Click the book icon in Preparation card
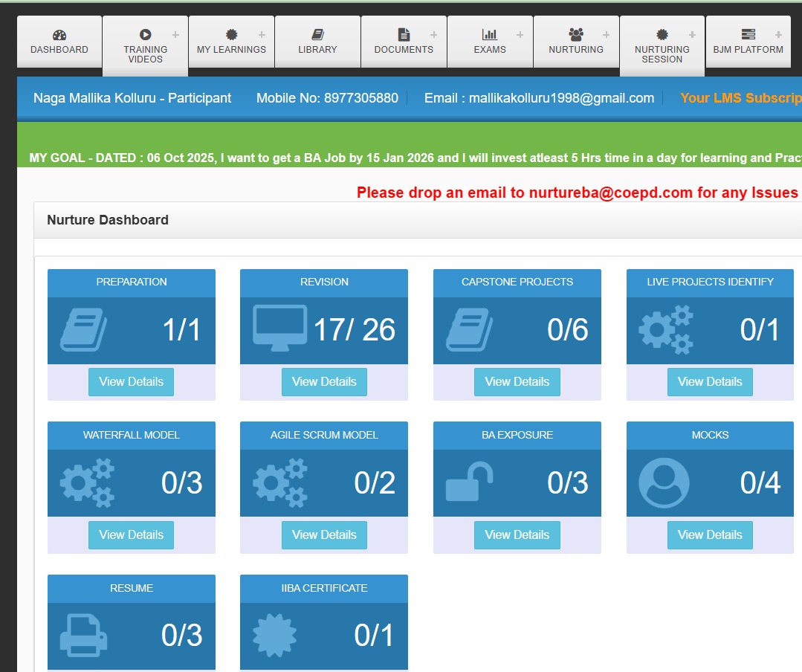Viewport: 802px width, 672px height. pos(83,329)
